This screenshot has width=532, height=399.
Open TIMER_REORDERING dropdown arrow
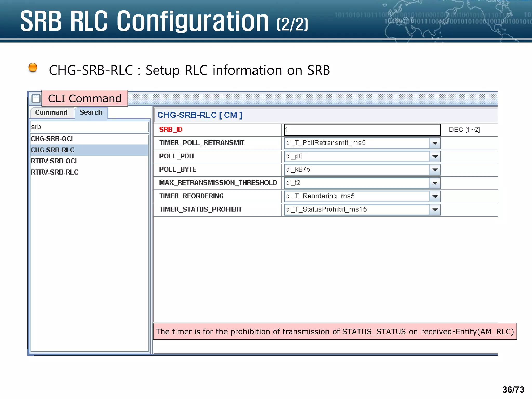click(x=435, y=196)
